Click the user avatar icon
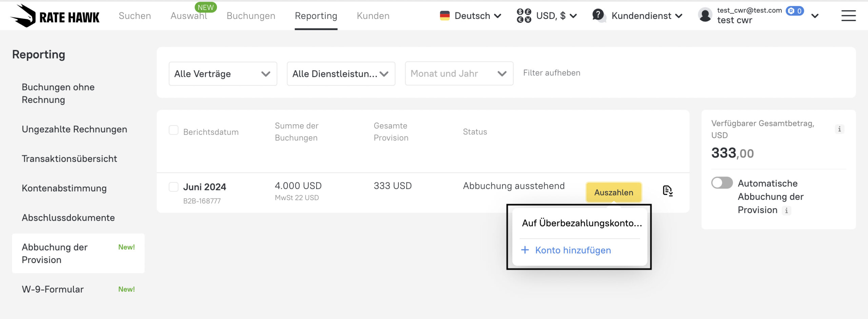The width and height of the screenshot is (868, 319). 705,16
